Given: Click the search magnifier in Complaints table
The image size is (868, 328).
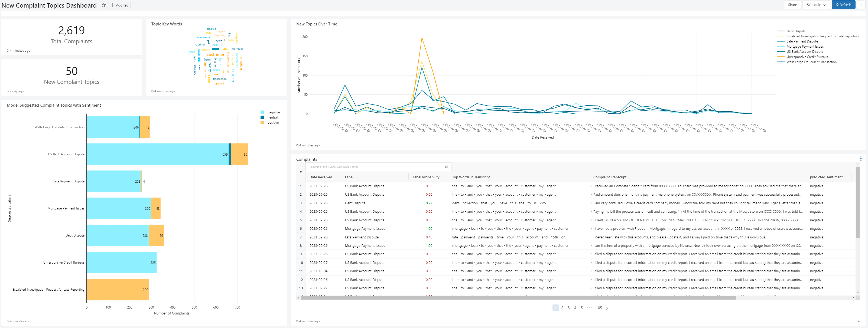Looking at the screenshot, I should [447, 167].
